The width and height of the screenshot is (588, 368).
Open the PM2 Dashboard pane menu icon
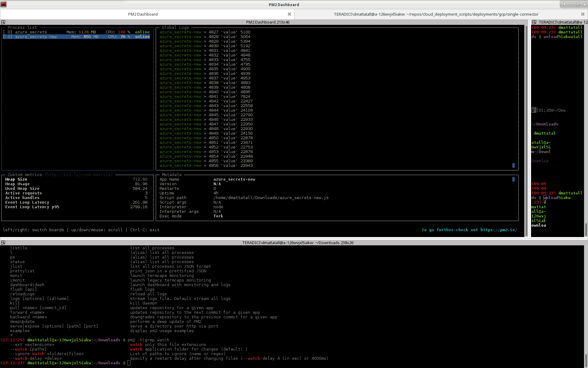[3, 22]
